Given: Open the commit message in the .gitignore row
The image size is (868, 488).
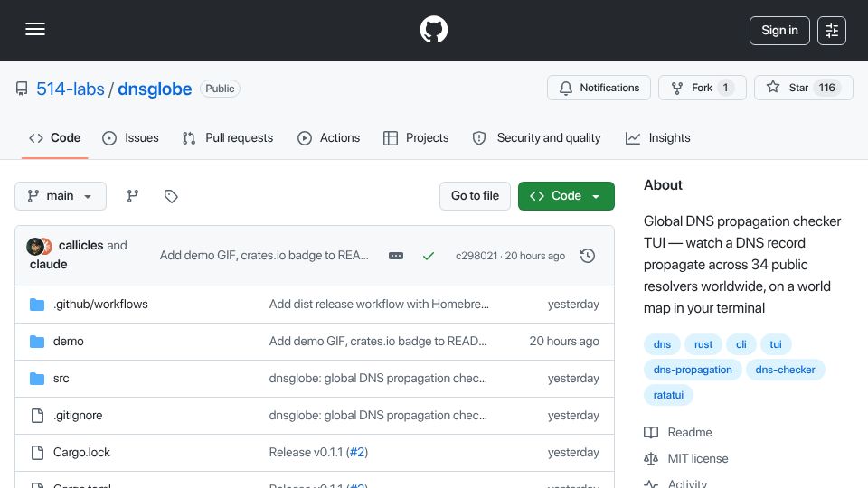Looking at the screenshot, I should 378,416.
